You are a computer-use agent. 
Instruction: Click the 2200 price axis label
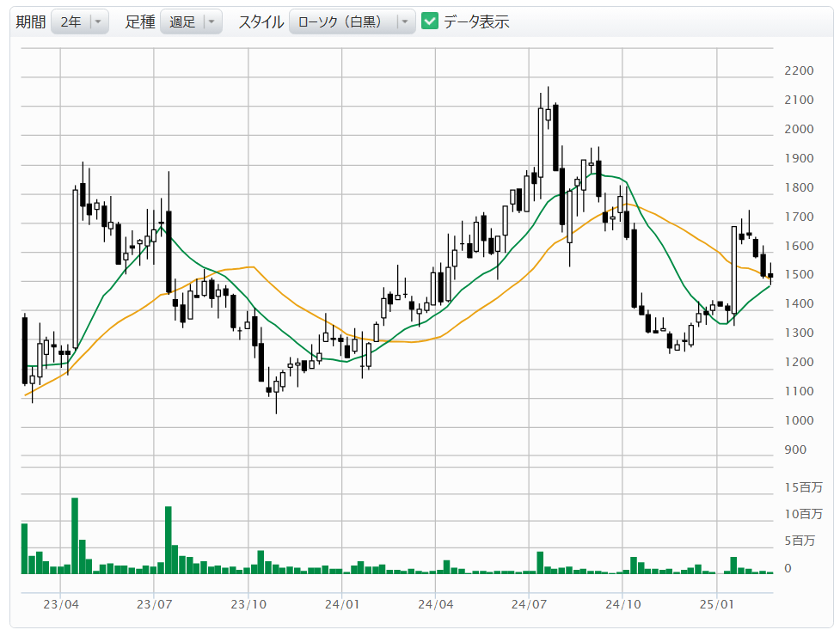(799, 70)
